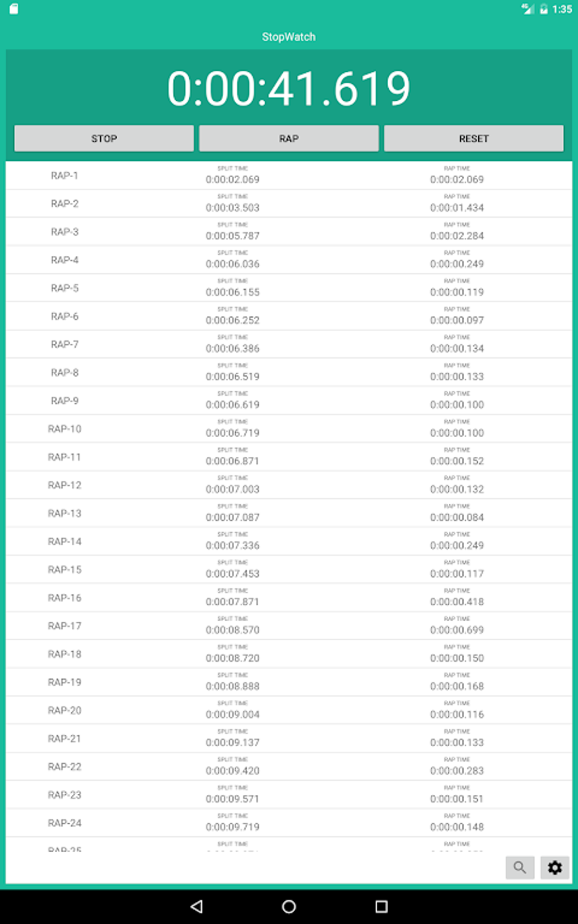The image size is (578, 924).
Task: Open the recent apps square icon
Action: pos(381,906)
